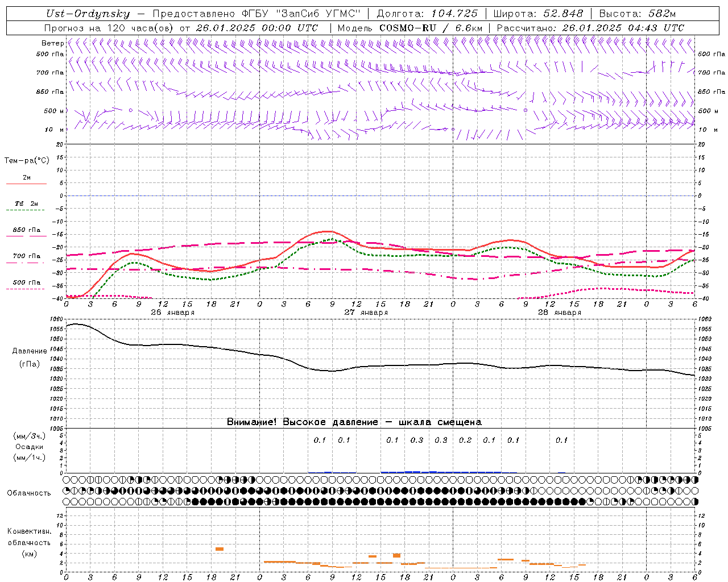Screen dimensions: 728x582
Task: Click the model label "Модель COSMO-RU / 6.6км"
Action: [410, 28]
